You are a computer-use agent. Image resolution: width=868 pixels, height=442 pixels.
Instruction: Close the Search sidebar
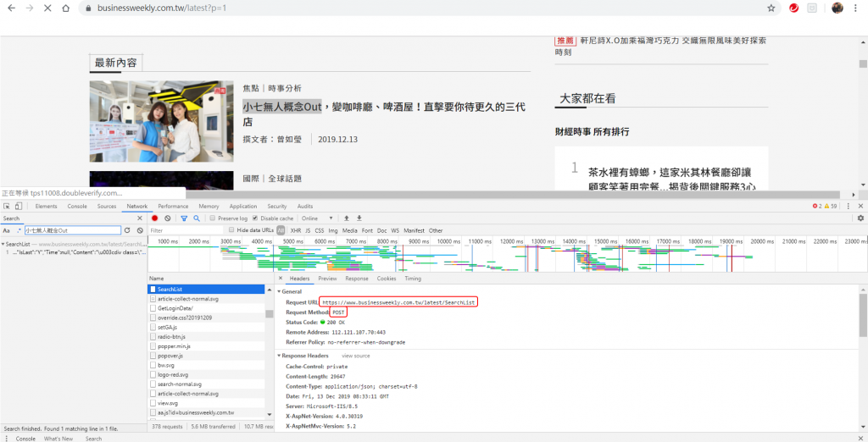[140, 218]
